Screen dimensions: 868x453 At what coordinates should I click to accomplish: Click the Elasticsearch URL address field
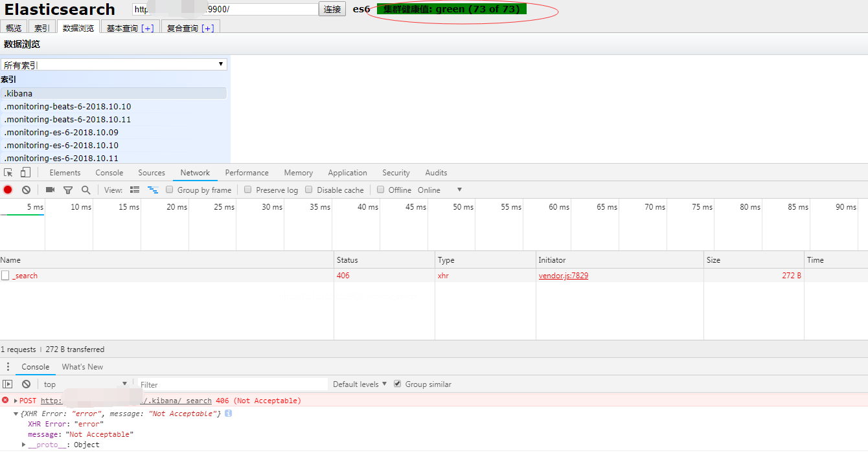click(225, 9)
